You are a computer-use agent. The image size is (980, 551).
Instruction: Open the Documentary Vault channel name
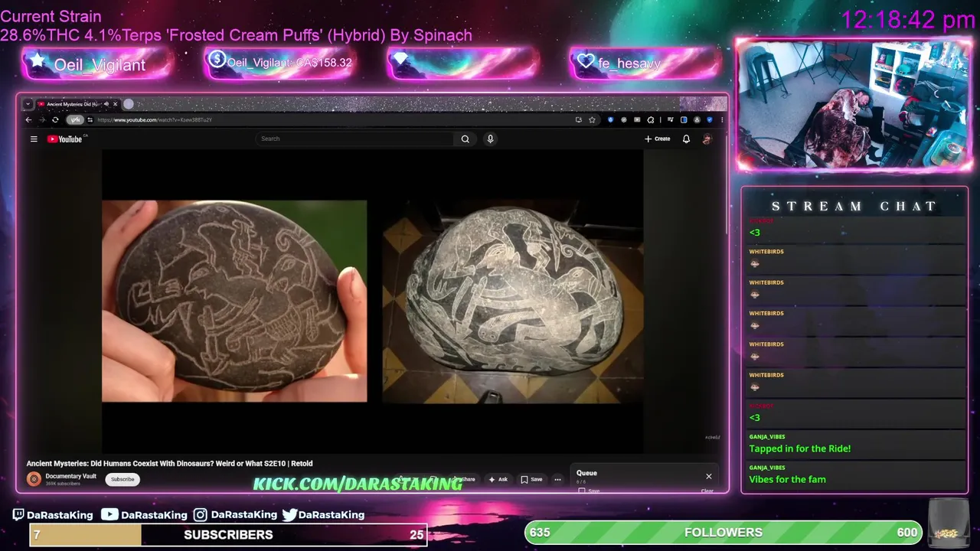(x=70, y=476)
